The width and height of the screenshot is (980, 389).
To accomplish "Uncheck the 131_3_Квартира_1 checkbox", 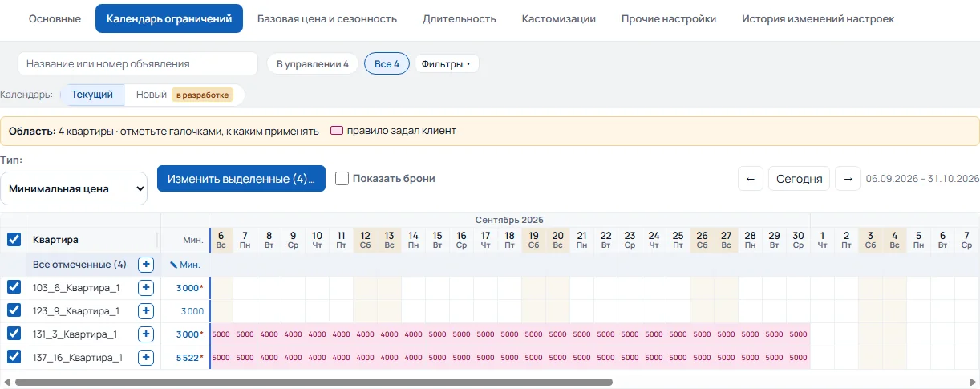I will [x=14, y=334].
